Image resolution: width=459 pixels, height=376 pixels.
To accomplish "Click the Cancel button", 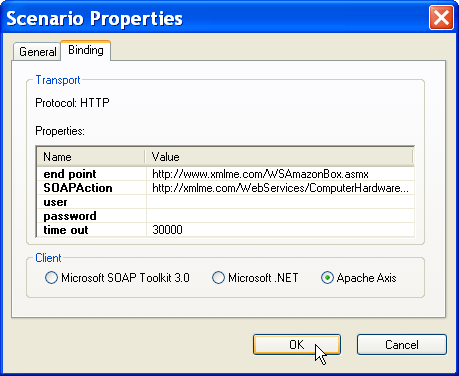I will click(402, 344).
